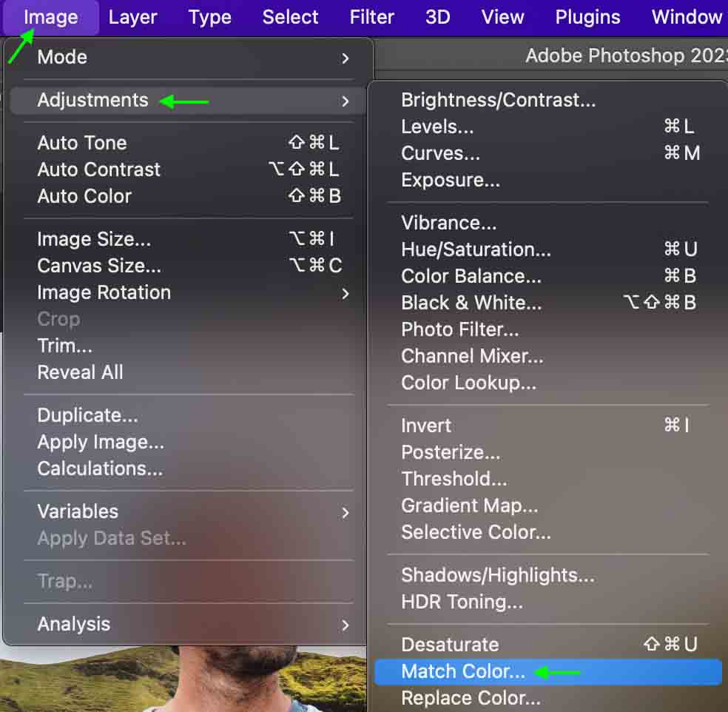Viewport: 728px width, 712px height.
Task: Expand the Adjustments submenu
Action: coord(188,101)
